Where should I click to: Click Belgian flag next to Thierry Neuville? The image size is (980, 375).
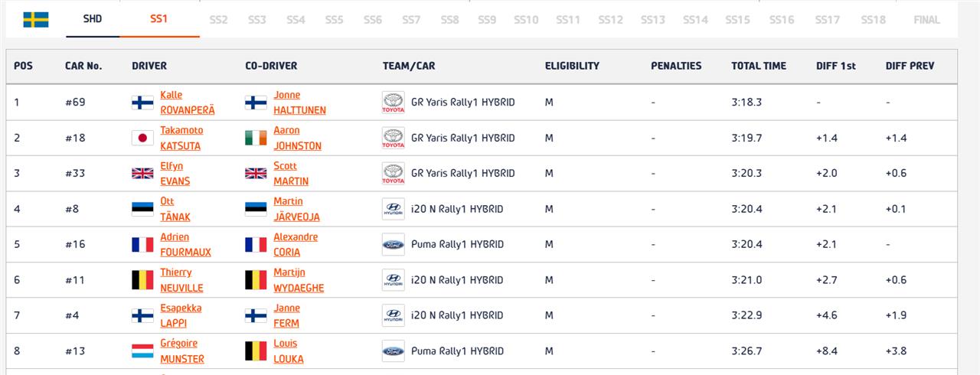[142, 280]
